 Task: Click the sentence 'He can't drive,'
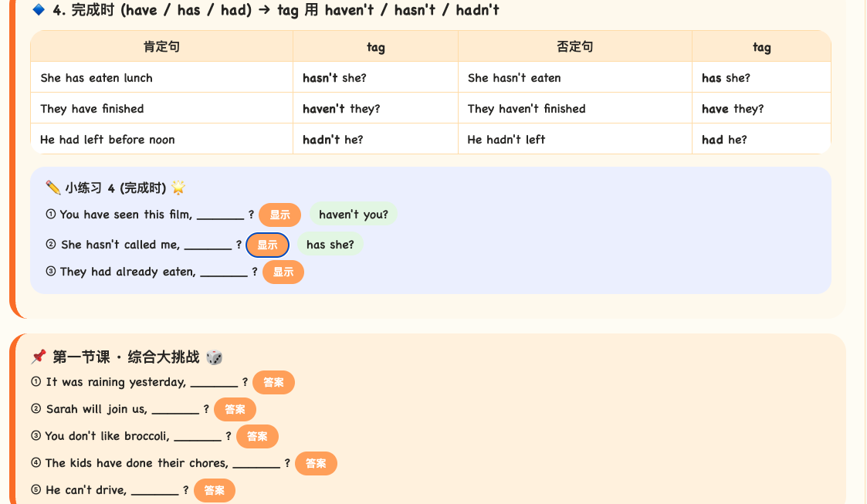(86, 490)
